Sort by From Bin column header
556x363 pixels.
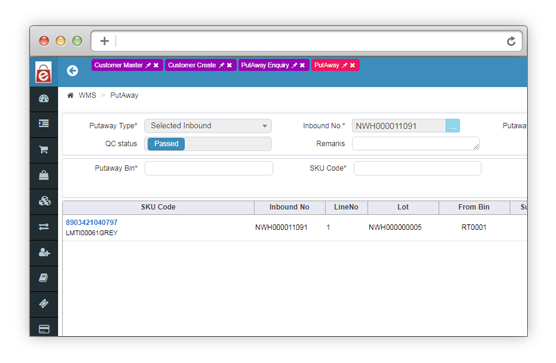coord(474,207)
